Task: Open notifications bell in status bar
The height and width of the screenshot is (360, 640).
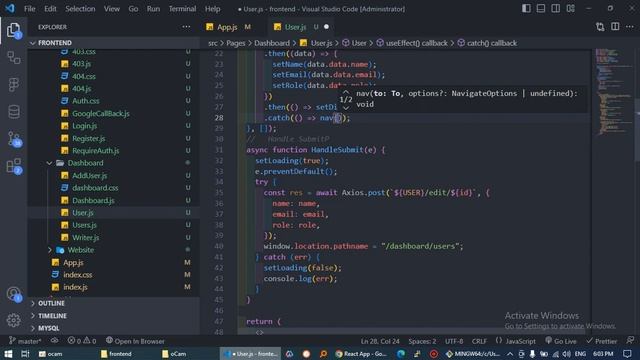Action: (x=630, y=340)
